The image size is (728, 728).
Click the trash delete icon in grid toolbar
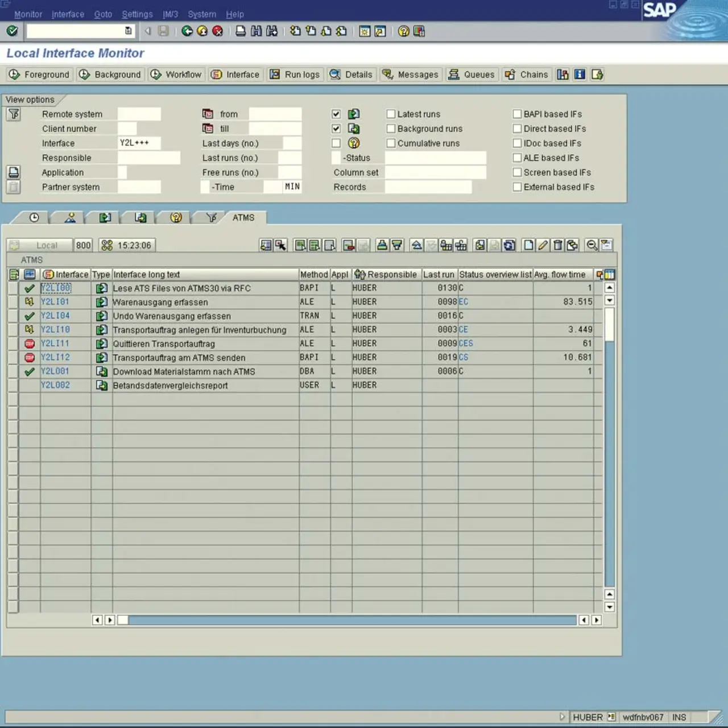(x=558, y=245)
